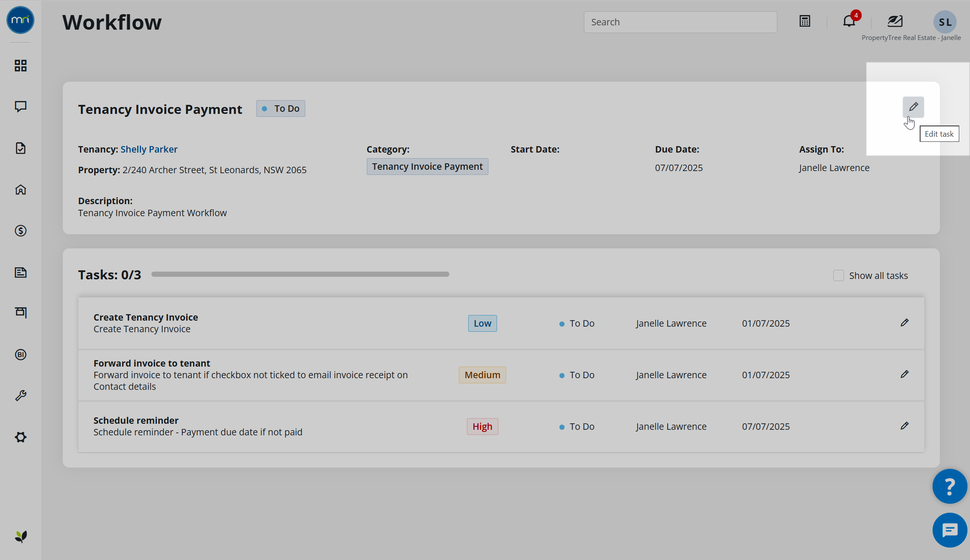Open the reports news icon in sidebar
The height and width of the screenshot is (560, 970).
(x=21, y=272)
